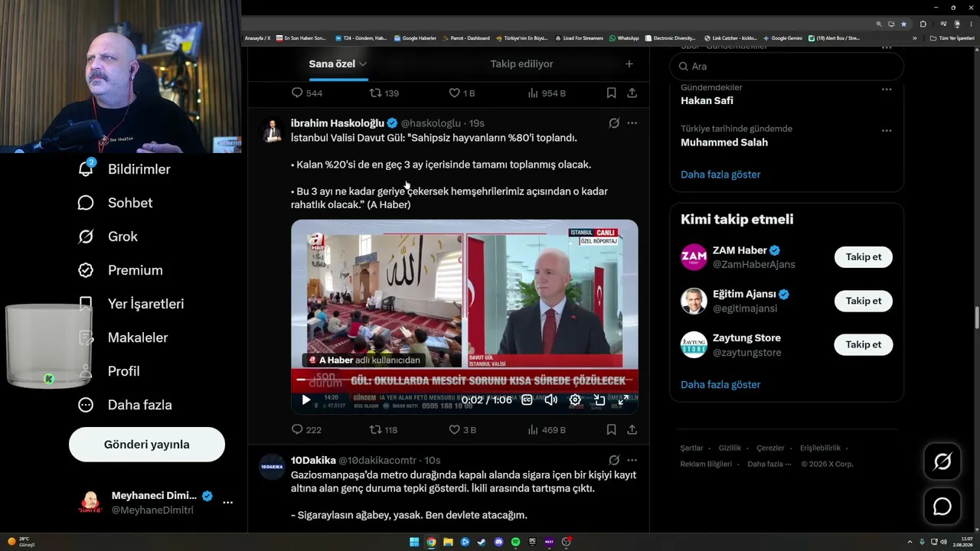Open the Hakan Safi trend
Image resolution: width=980 pixels, height=551 pixels.
click(x=707, y=100)
